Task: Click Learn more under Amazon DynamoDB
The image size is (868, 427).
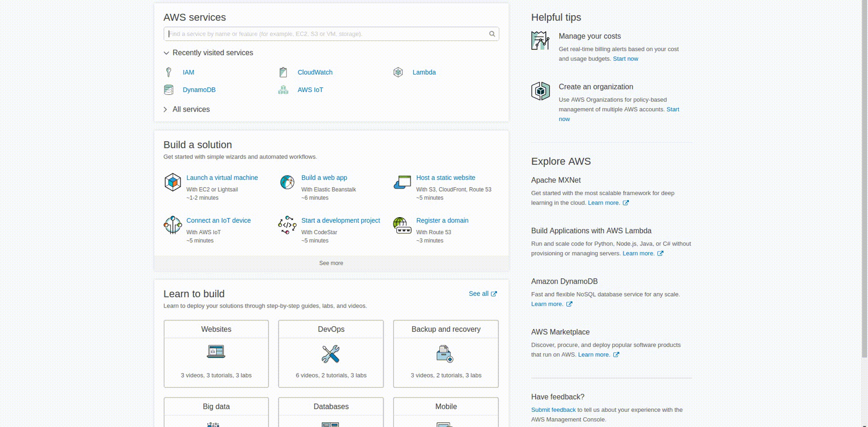Action: 547,304
